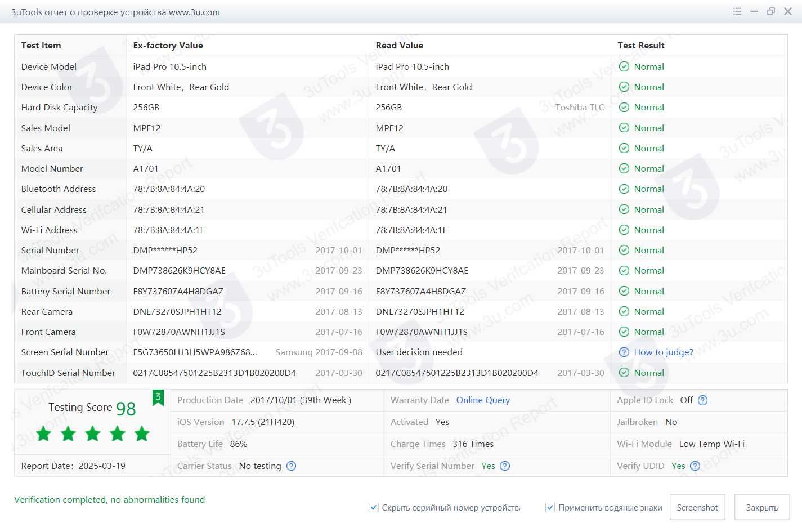Screen dimensions: 802x532
Task: Click the Normal check icon for Battery Serial Number
Action: (624, 291)
